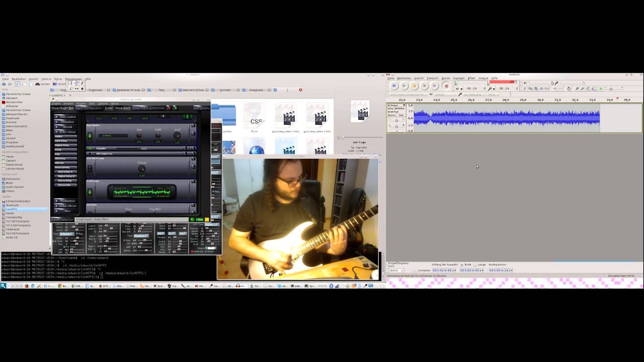The width and height of the screenshot is (644, 362).
Task: Click the green Play-at-speed icon in Audacity
Action: tap(601, 88)
